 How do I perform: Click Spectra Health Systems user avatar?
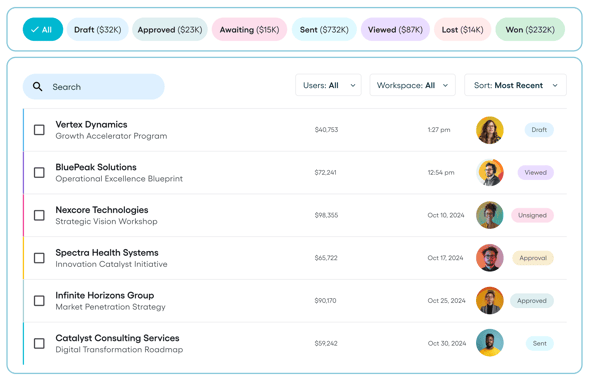click(489, 258)
